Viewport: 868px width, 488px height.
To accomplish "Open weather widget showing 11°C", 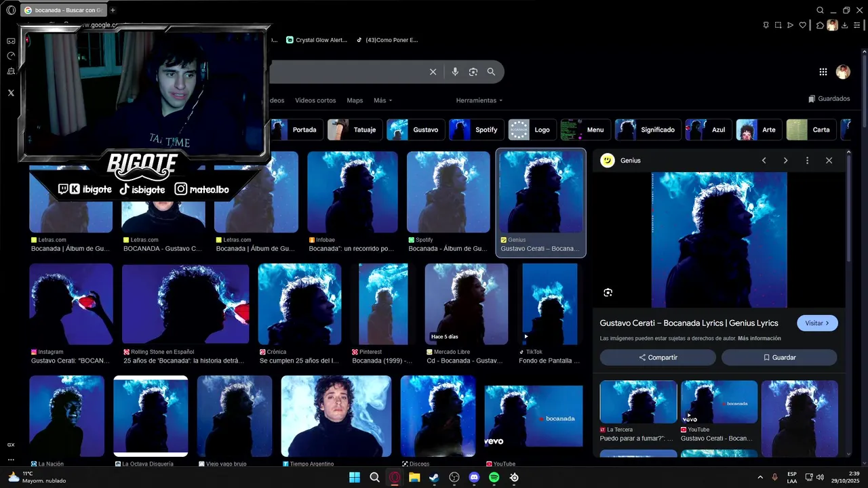I will pos(37,477).
